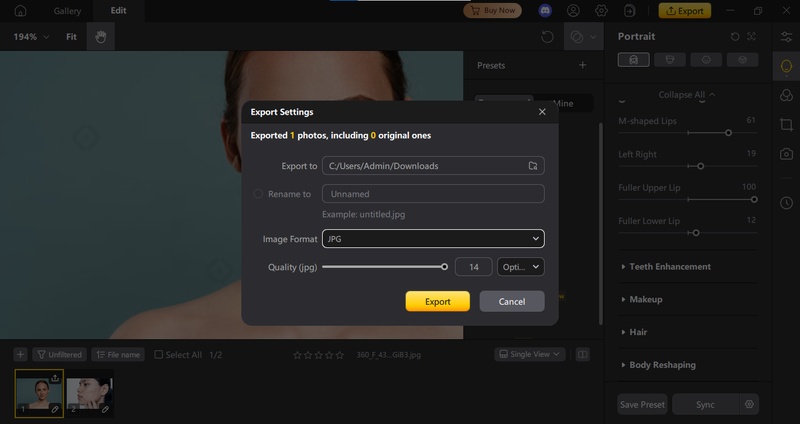
Task: Open the Unfiltered filter button
Action: tap(60, 354)
